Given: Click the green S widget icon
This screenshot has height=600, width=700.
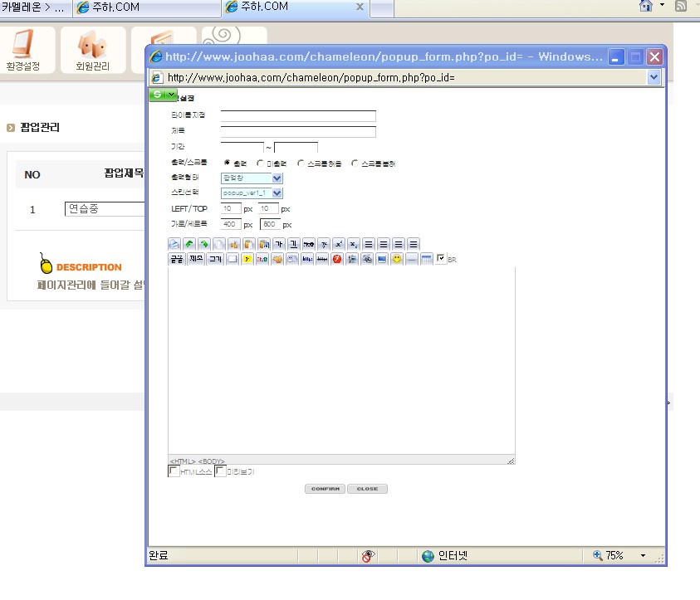Looking at the screenshot, I should (x=158, y=95).
